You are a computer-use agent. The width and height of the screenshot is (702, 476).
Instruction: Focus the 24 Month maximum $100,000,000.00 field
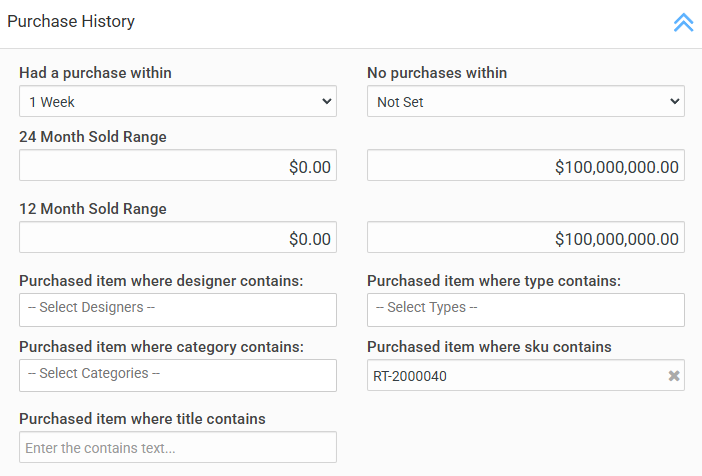(x=525, y=166)
